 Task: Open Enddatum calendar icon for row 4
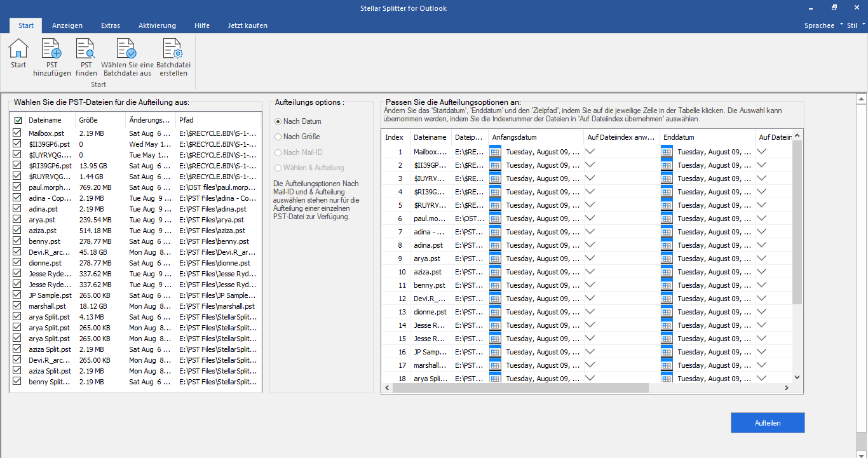[x=667, y=191]
